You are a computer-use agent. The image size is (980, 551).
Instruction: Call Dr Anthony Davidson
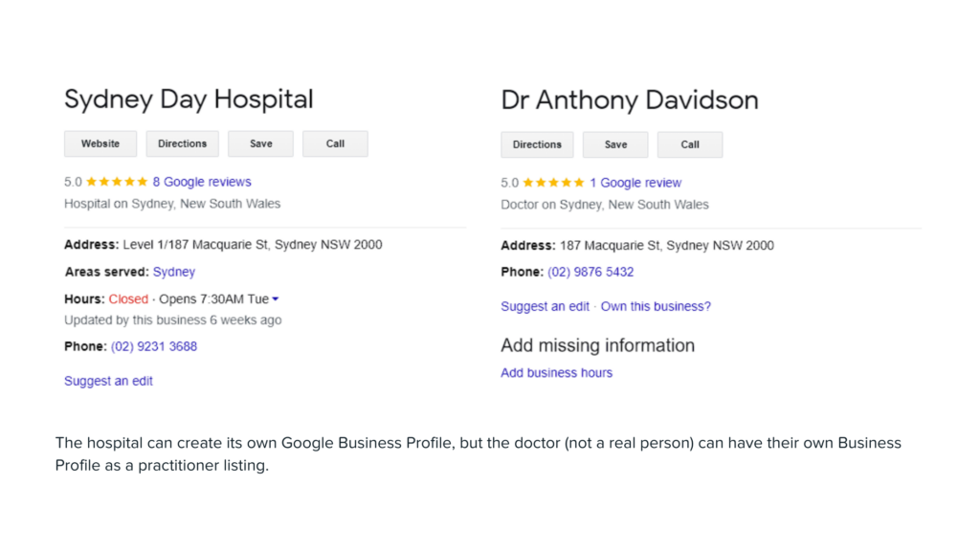[690, 144]
